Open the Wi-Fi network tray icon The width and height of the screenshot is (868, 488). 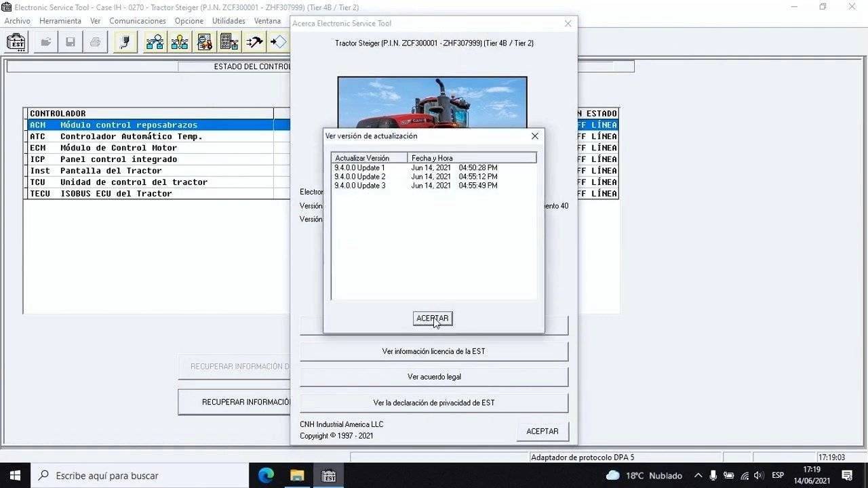coord(744,475)
